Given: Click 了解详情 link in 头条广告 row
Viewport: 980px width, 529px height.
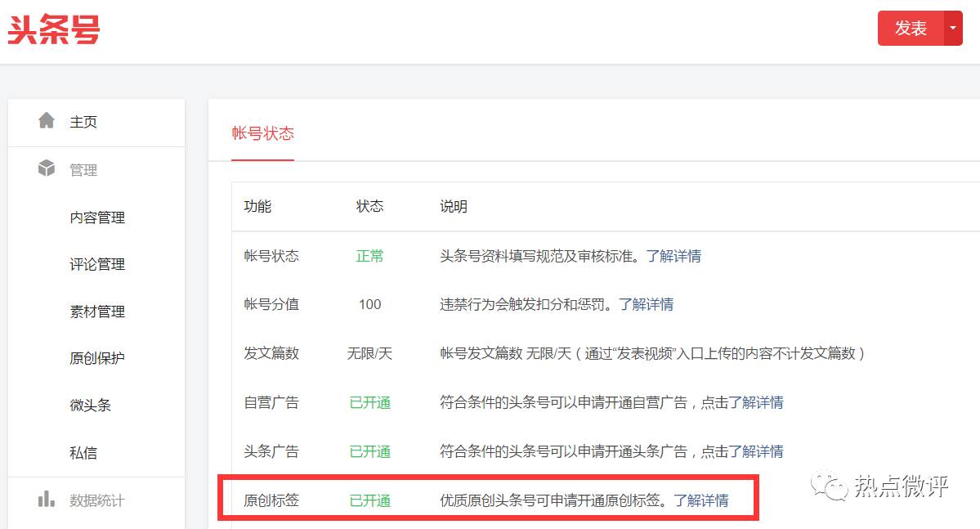Looking at the screenshot, I should point(756,451).
